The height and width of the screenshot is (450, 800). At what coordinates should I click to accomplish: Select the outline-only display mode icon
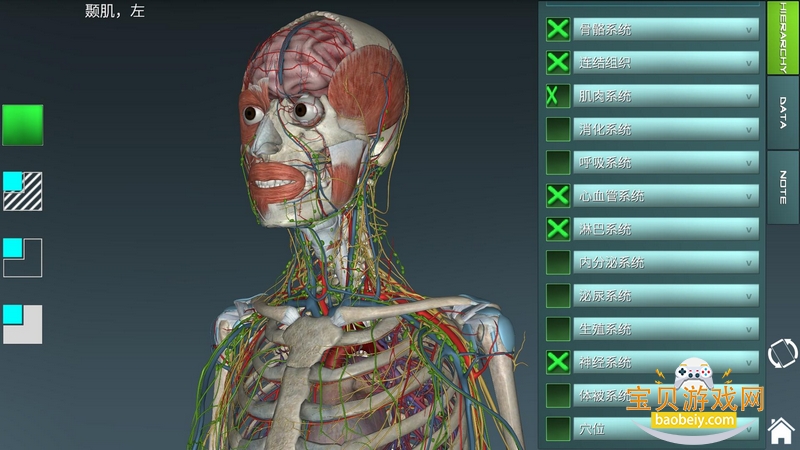(22, 257)
